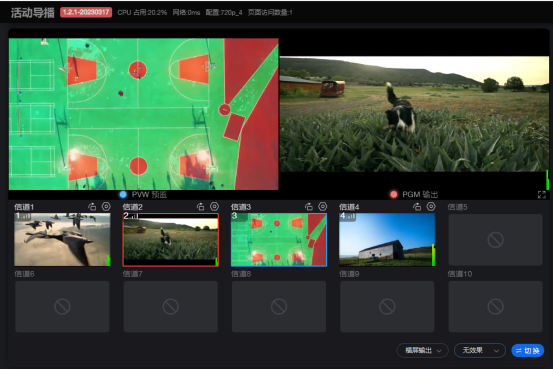Select the 信道1 birds thumbnail
Viewport: 553px width, 369px height.
62,240
